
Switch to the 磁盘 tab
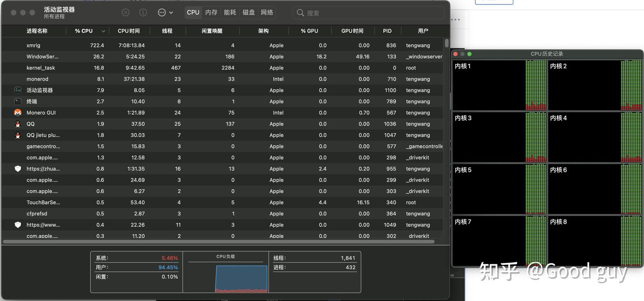coord(249,13)
